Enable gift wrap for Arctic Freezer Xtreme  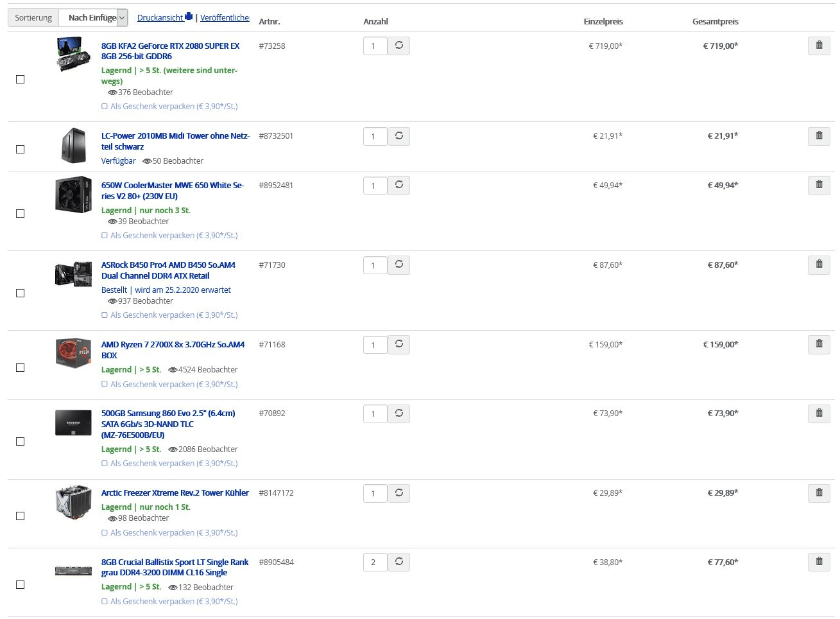tap(105, 533)
